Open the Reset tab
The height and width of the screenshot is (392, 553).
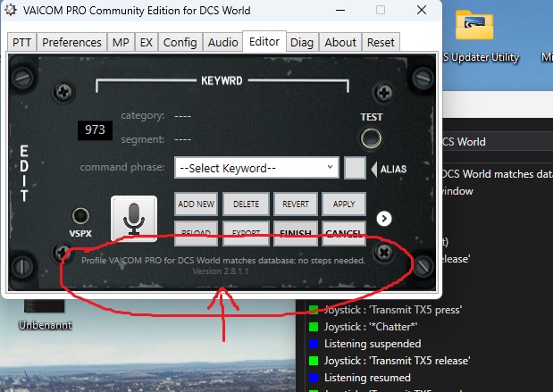point(381,42)
